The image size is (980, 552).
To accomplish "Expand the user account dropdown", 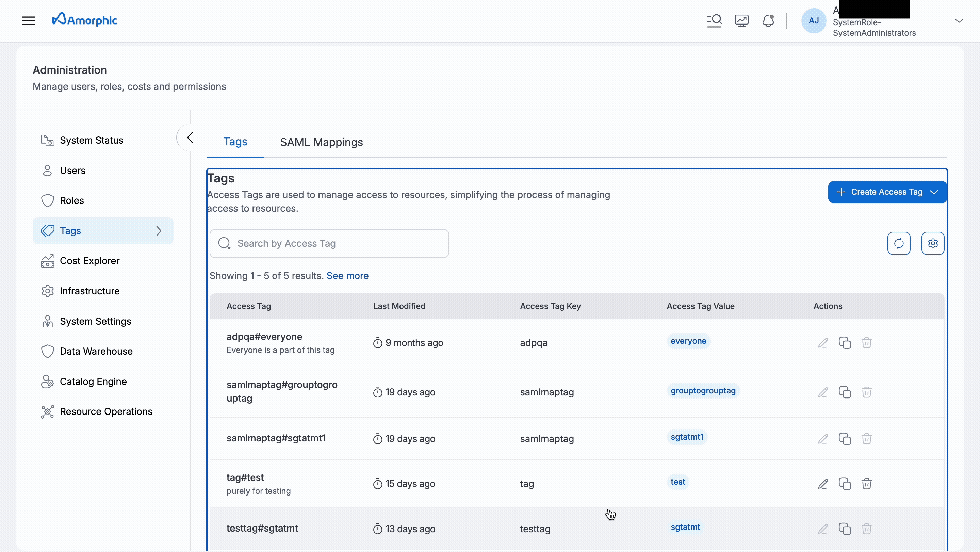I will click(959, 20).
